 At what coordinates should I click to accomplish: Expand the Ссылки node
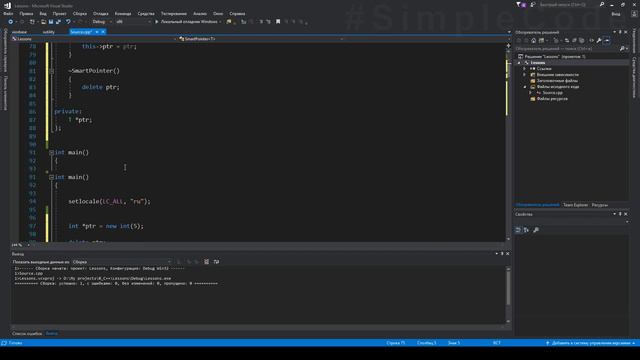(x=525, y=69)
